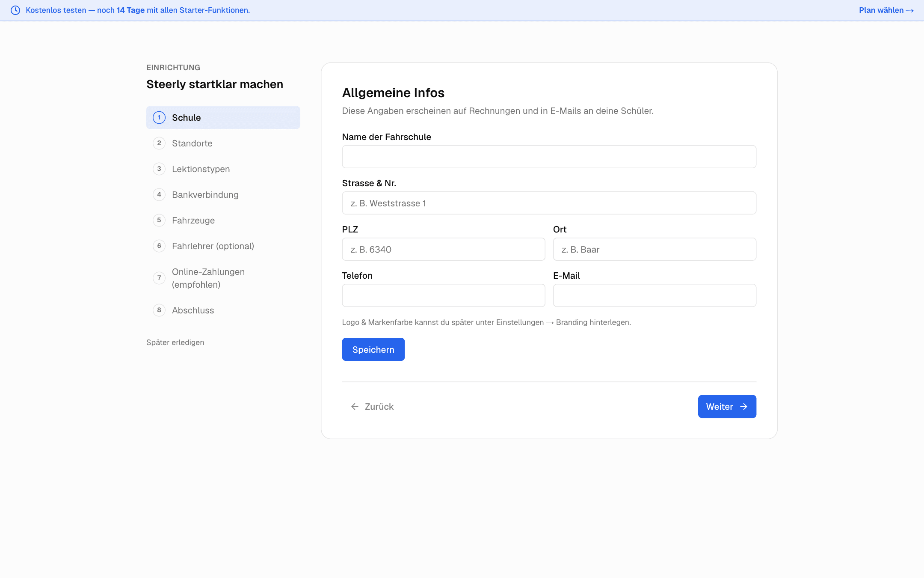This screenshot has width=924, height=578.
Task: Continue with the Weiter button
Action: click(727, 407)
